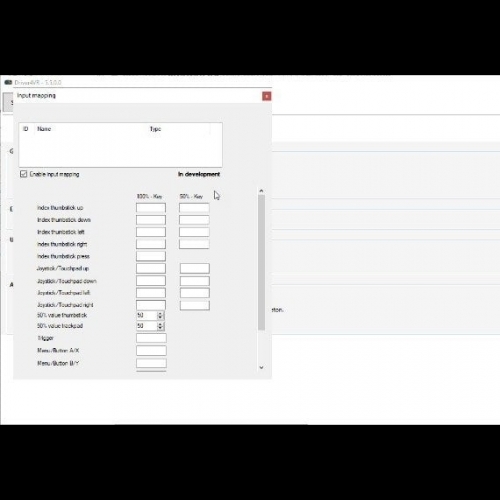Click the Driver4VR title bar icon
The image size is (500, 500).
point(8,82)
